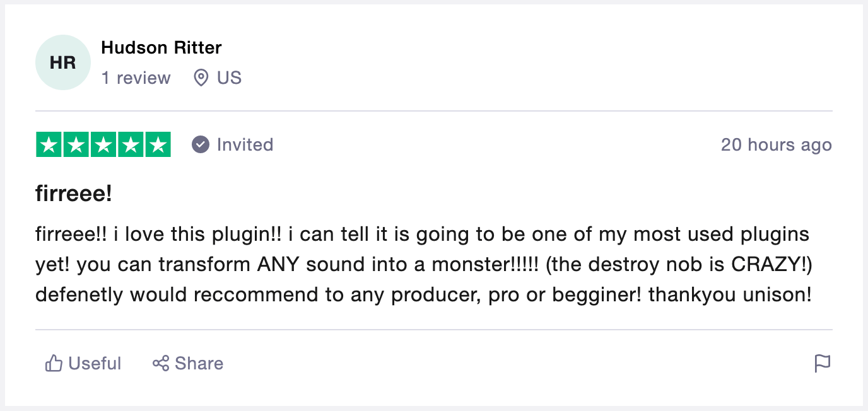
Task: Click the second green rating star
Action: pos(76,145)
